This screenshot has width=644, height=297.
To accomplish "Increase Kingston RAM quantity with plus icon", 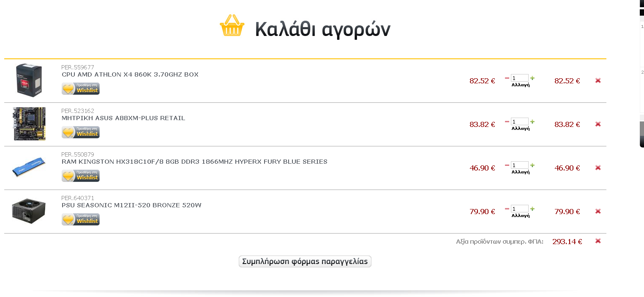I will point(532,165).
